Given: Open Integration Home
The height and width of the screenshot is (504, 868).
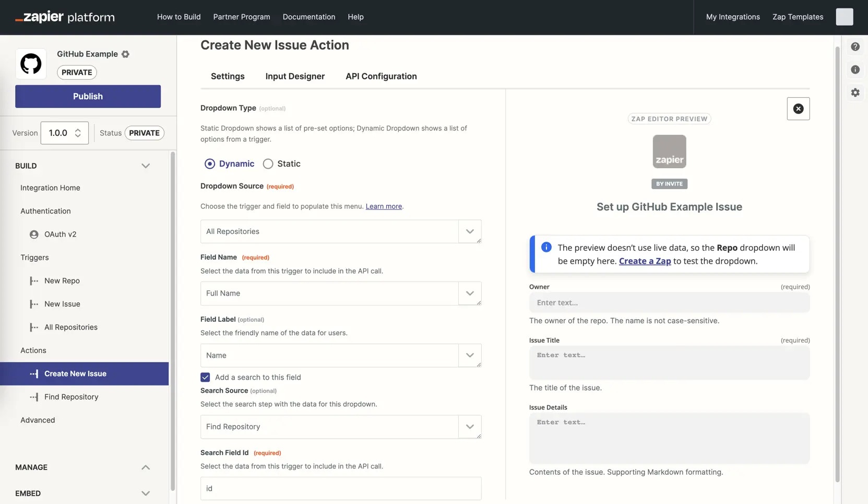Looking at the screenshot, I should point(50,188).
